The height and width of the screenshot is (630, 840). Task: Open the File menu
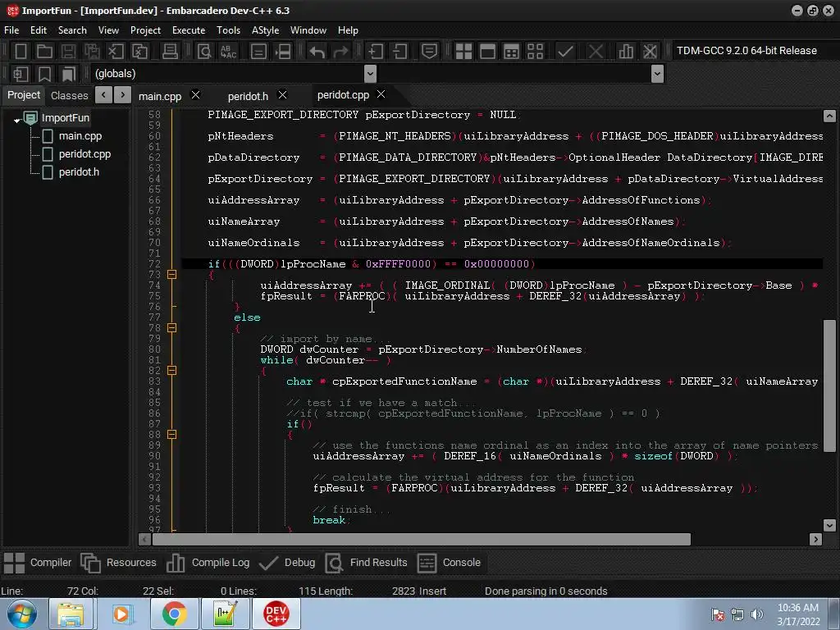click(11, 30)
